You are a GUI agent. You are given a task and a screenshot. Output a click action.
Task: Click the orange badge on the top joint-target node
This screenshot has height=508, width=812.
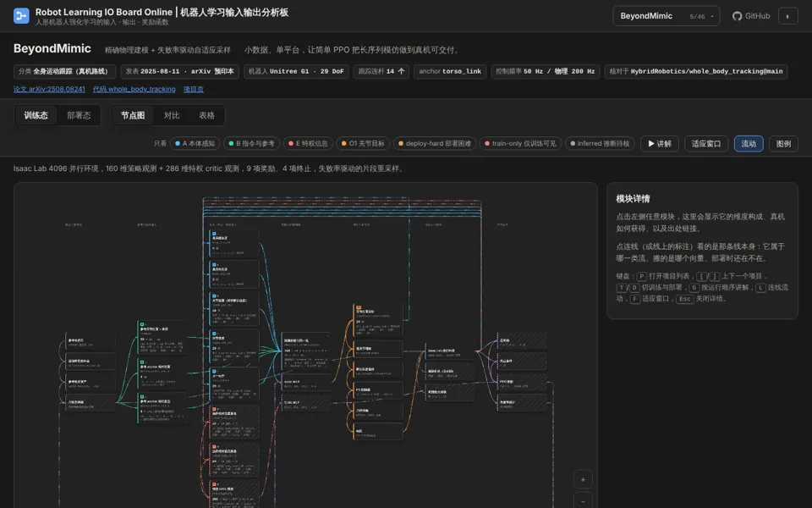pyautogui.click(x=359, y=307)
